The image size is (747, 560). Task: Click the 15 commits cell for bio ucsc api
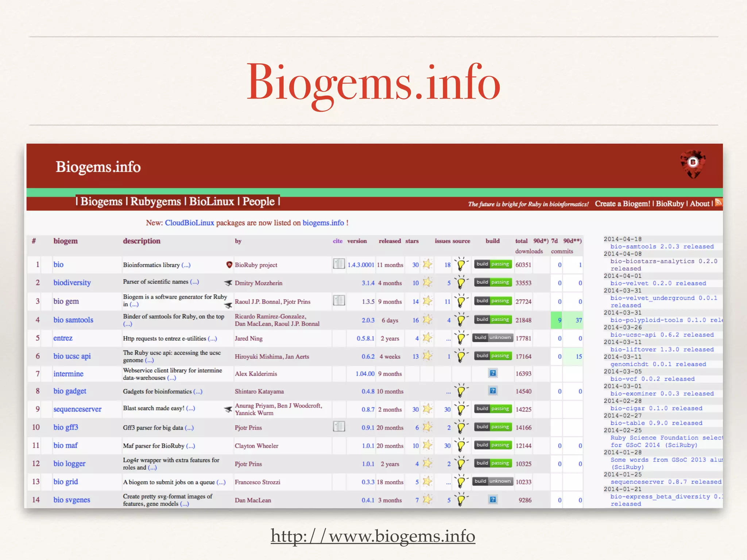(x=573, y=357)
